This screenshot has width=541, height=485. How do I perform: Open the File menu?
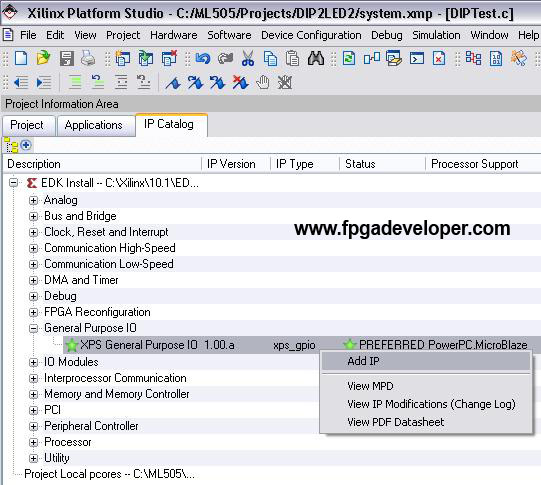[28, 35]
